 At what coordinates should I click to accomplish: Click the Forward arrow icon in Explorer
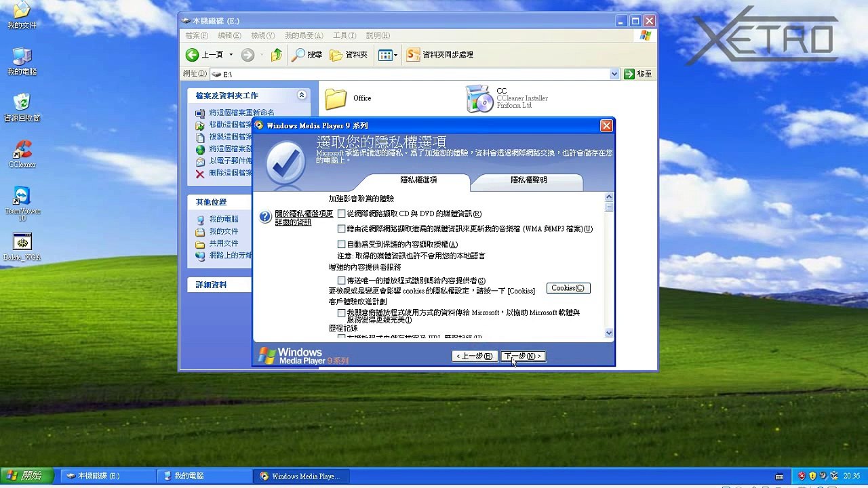pos(248,55)
